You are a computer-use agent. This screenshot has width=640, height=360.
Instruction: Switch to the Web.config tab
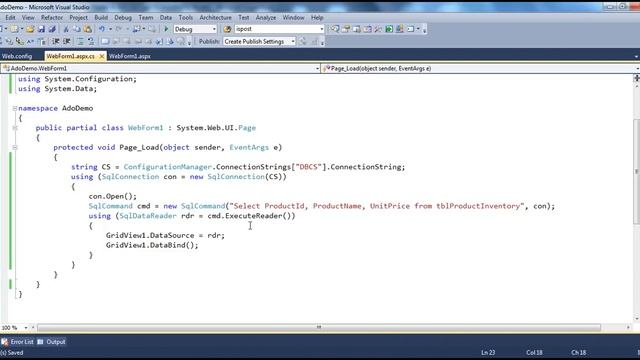click(x=17, y=56)
